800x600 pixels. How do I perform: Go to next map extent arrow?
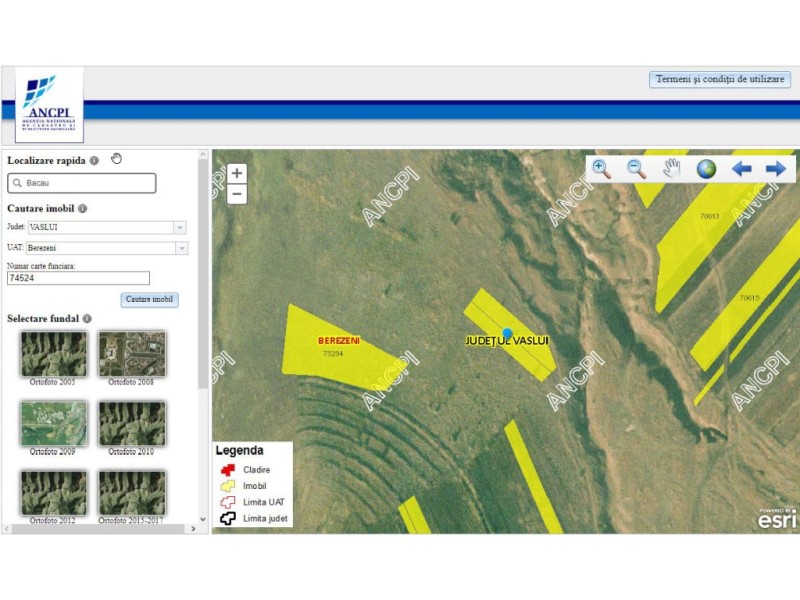[x=775, y=168]
